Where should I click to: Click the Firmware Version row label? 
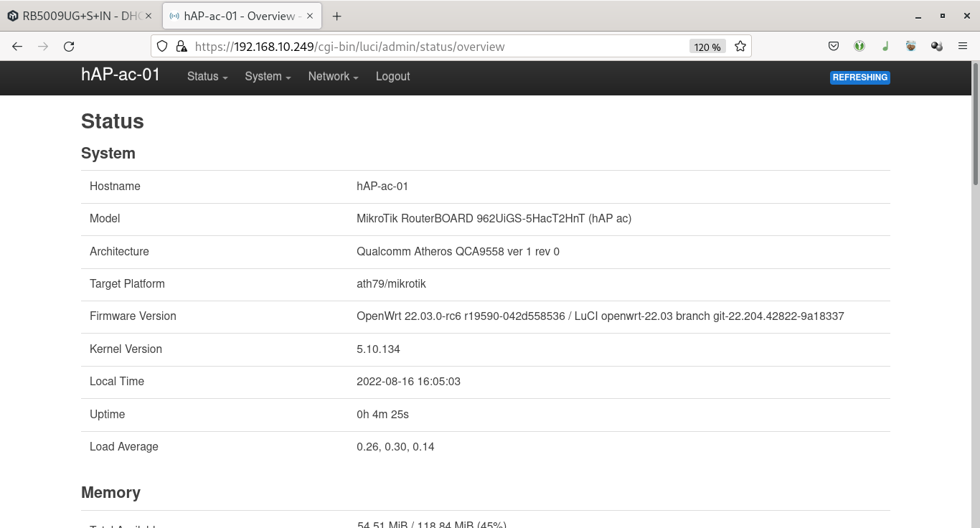click(133, 316)
